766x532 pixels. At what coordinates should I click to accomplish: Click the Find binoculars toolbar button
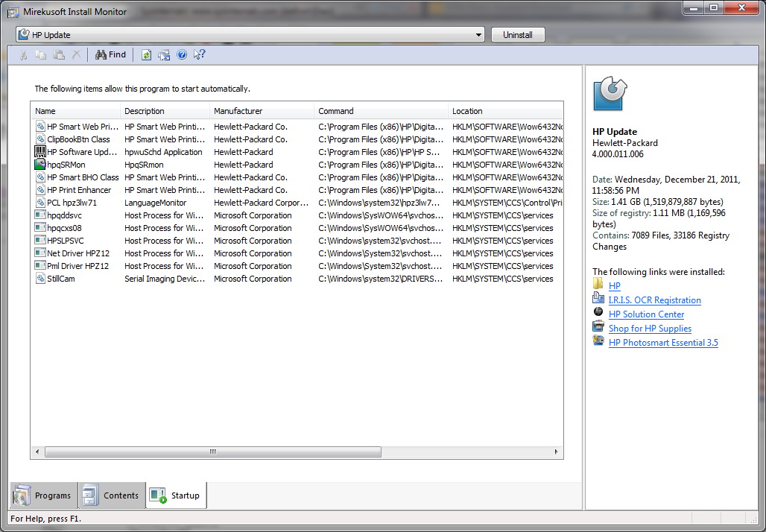point(110,54)
